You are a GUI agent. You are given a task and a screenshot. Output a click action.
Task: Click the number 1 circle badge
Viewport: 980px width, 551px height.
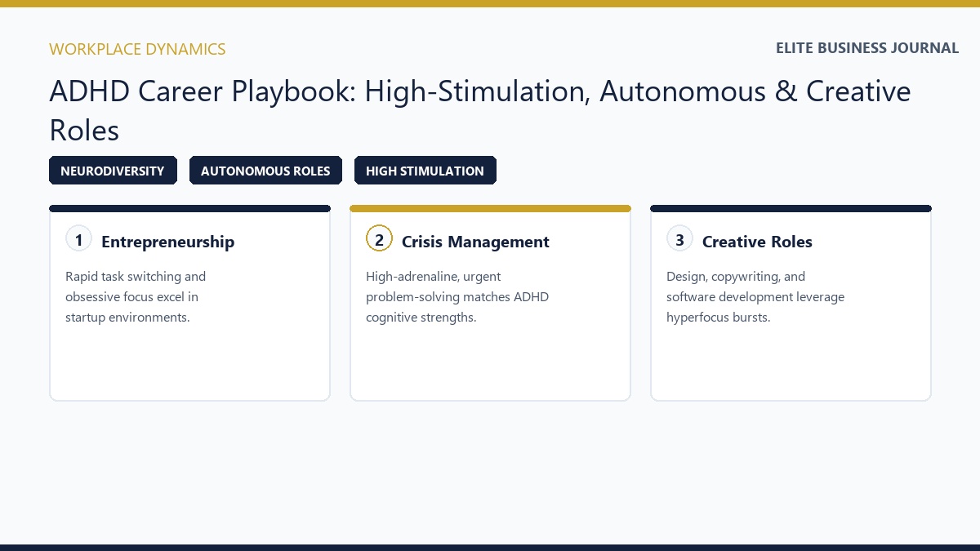pos(78,239)
